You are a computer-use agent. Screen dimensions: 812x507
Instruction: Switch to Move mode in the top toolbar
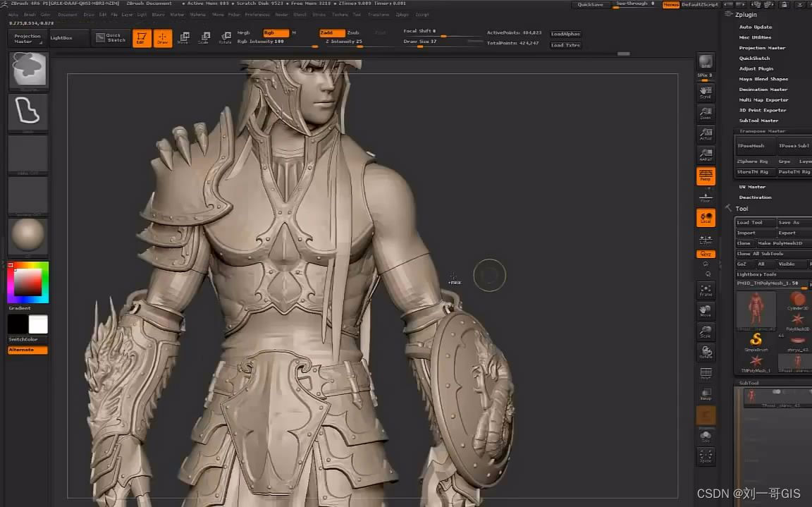pos(184,37)
